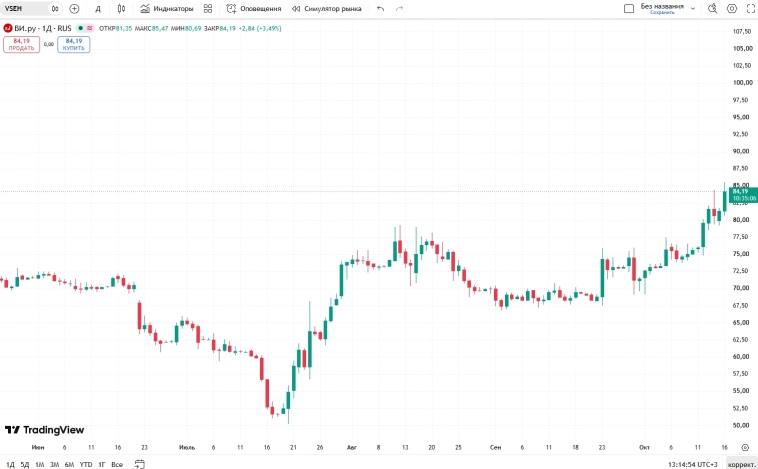Add a symbol with the plus icon
The image size is (758, 469).
click(x=74, y=8)
